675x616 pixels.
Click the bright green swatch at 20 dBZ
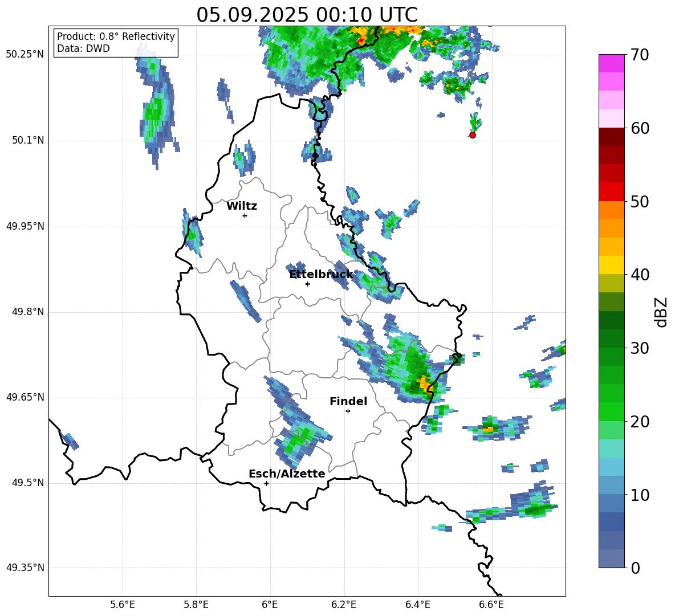[x=611, y=411]
